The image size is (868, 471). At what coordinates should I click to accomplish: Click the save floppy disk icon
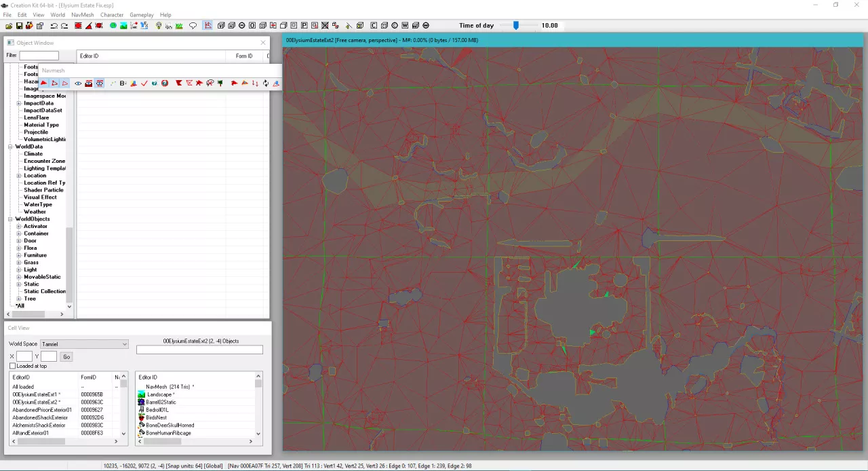[x=19, y=26]
